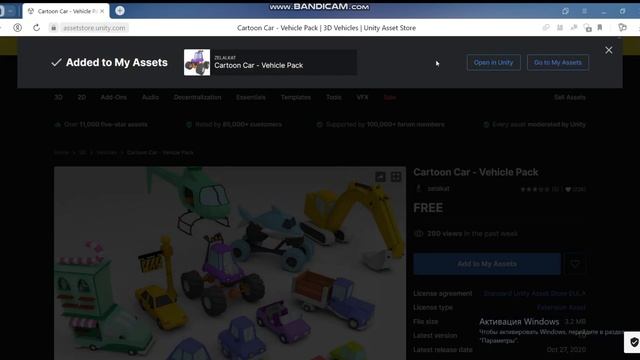Click assetstore.unity.com in address bar
Viewport: 640px width, 360px height.
coord(94,28)
